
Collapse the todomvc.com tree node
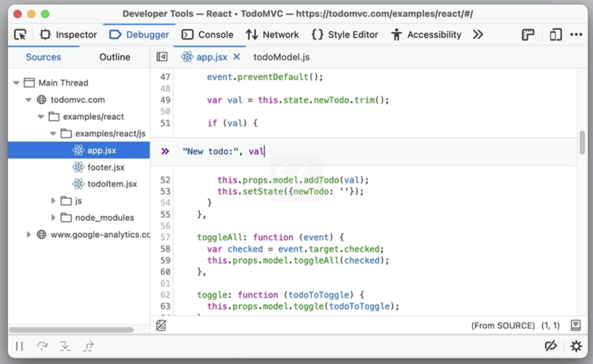29,100
